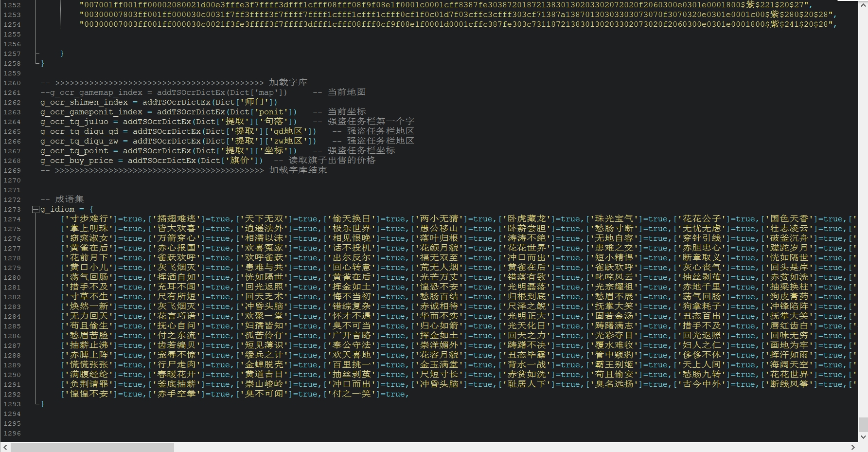Click the horizontal scrollbar right arrow
The image size is (868, 452).
(853, 447)
